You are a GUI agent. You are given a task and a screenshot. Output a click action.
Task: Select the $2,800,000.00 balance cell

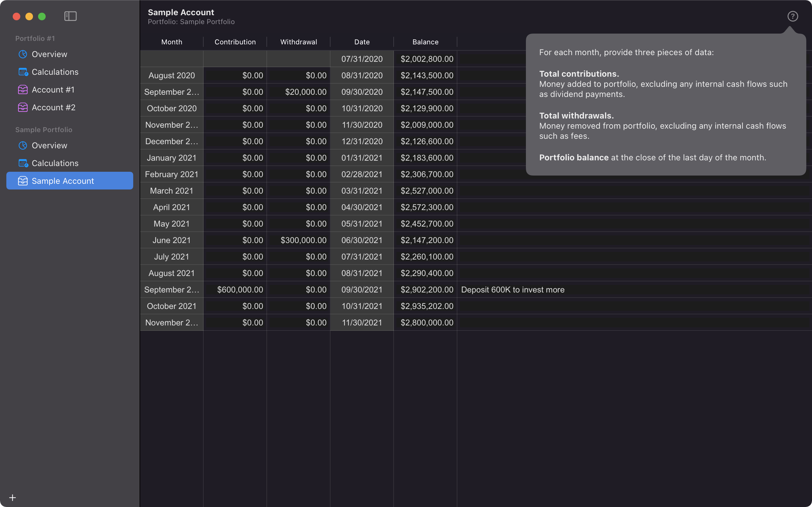(x=427, y=323)
